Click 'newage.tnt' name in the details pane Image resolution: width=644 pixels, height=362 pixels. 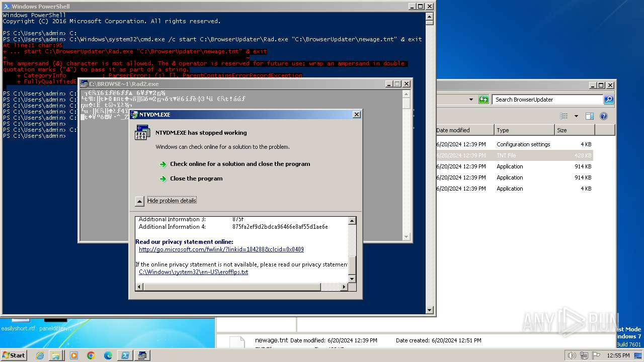click(272, 340)
